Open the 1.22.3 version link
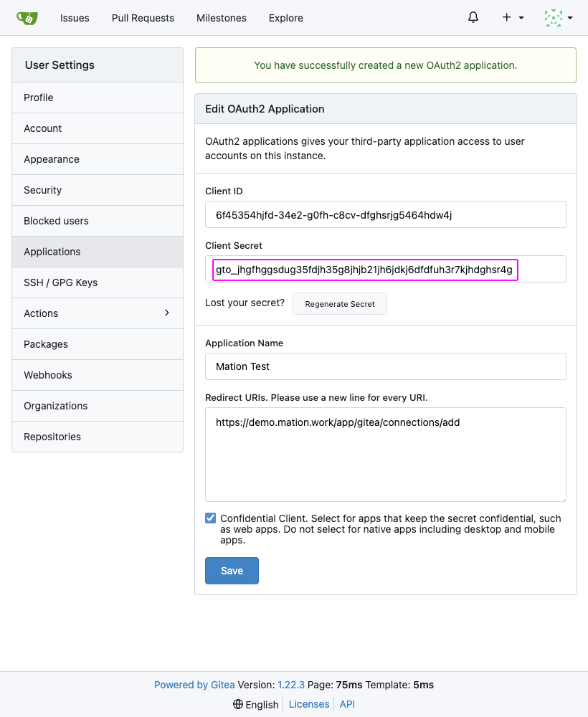The width and height of the screenshot is (588, 717). [x=291, y=685]
